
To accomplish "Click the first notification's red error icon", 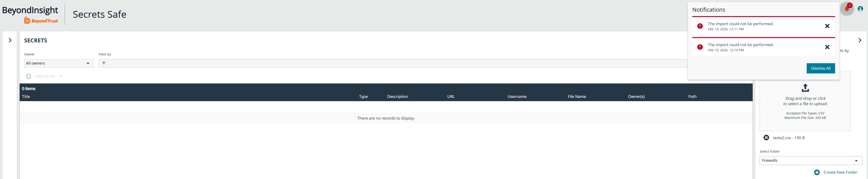I will coord(700,26).
